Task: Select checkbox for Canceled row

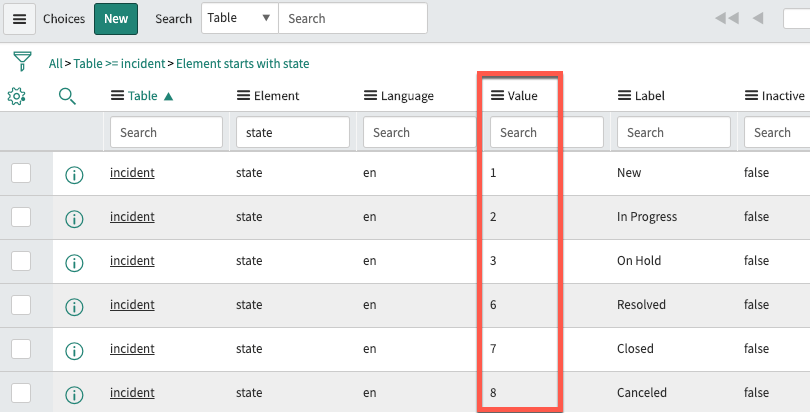Action: point(21,393)
